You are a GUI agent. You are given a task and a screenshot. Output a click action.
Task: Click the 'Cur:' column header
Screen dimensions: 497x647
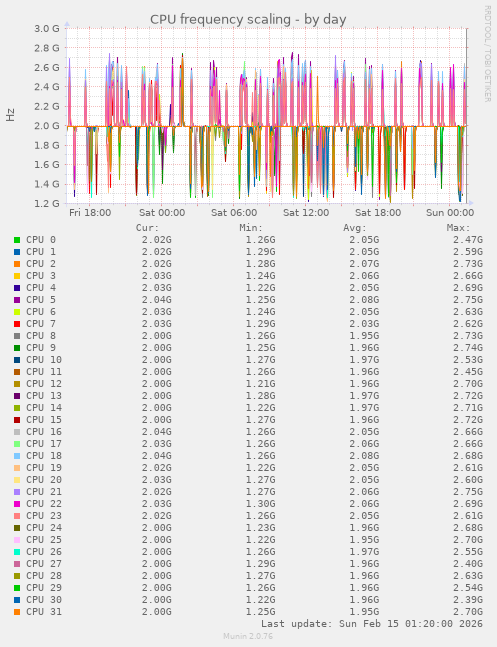coord(147,228)
